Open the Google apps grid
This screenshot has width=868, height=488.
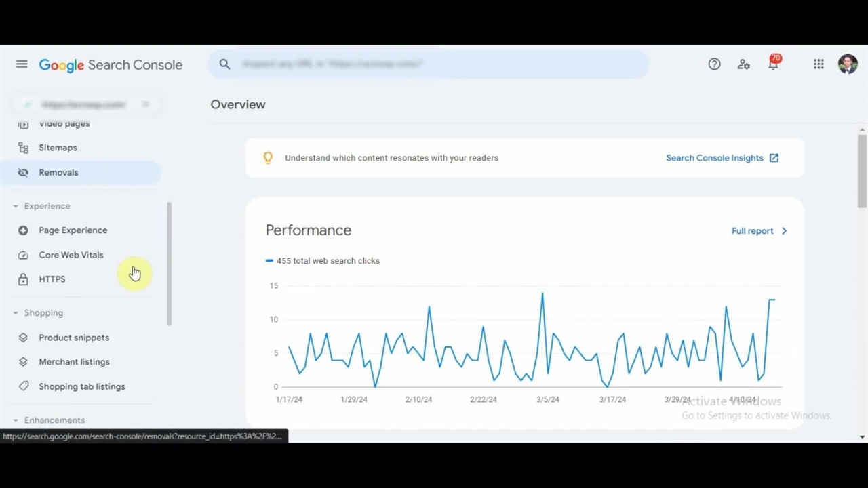pyautogui.click(x=818, y=64)
